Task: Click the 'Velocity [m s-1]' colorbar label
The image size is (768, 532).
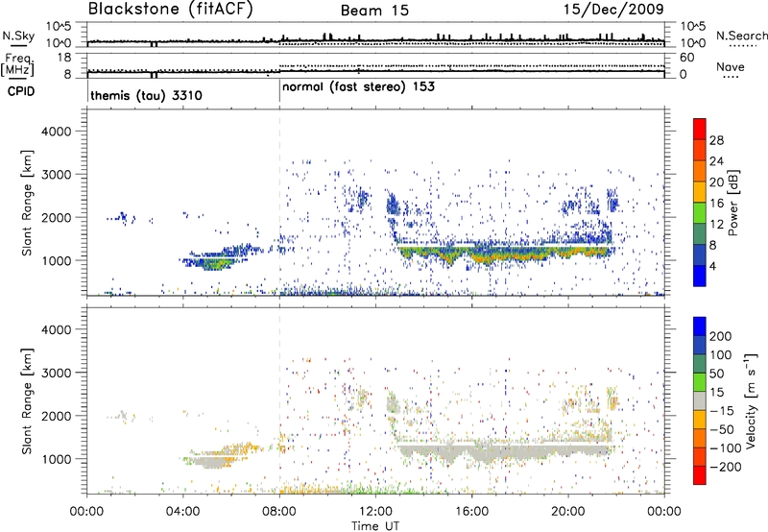Action: point(751,400)
